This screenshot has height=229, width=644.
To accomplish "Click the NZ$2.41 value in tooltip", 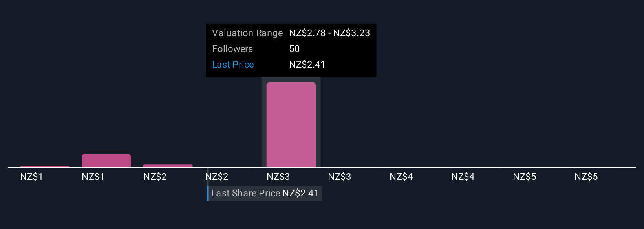I will [307, 65].
